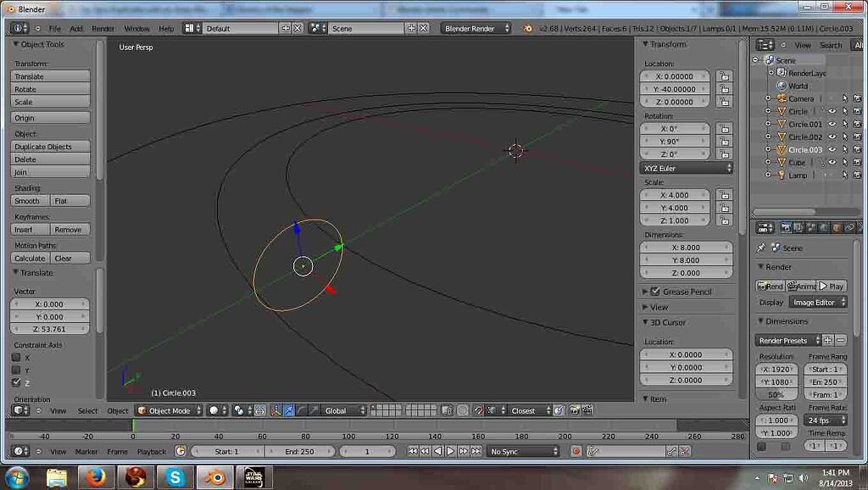868x490 pixels.
Task: Enable the X constraint axis checkbox
Action: click(16, 358)
